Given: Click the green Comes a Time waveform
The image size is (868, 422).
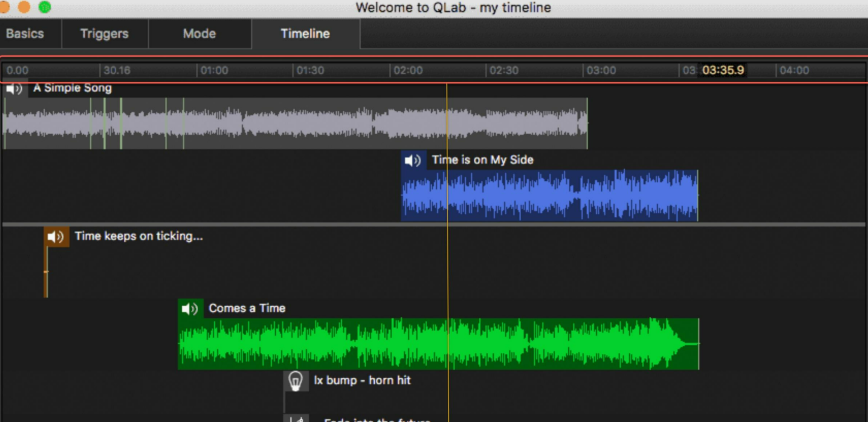Looking at the screenshot, I should 438,344.
